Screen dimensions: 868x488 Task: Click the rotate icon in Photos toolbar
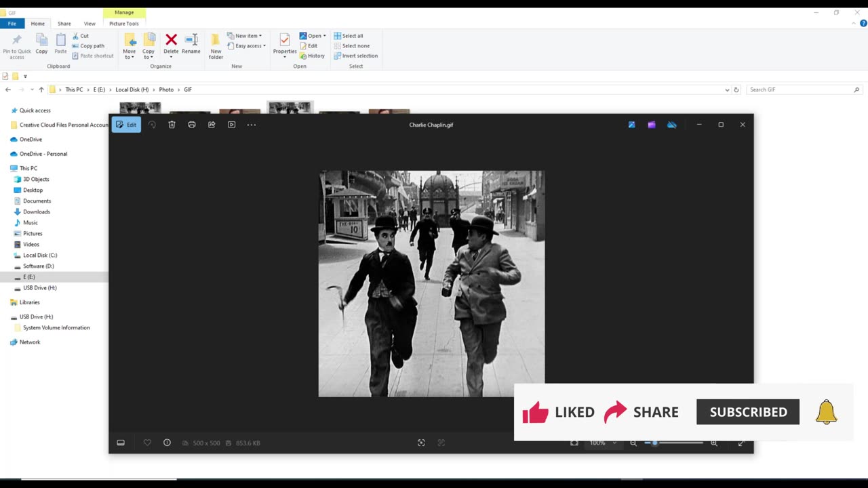(x=152, y=125)
